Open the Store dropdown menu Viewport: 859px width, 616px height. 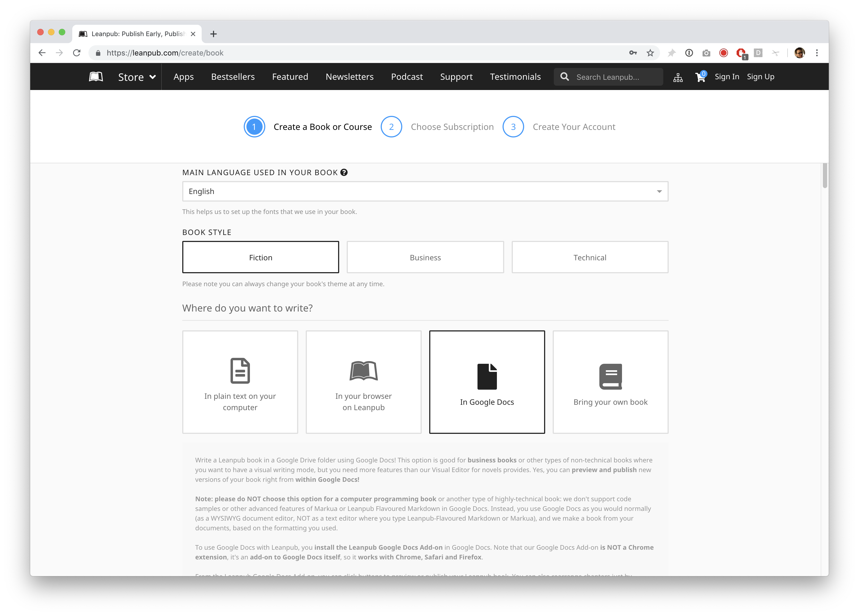(137, 77)
